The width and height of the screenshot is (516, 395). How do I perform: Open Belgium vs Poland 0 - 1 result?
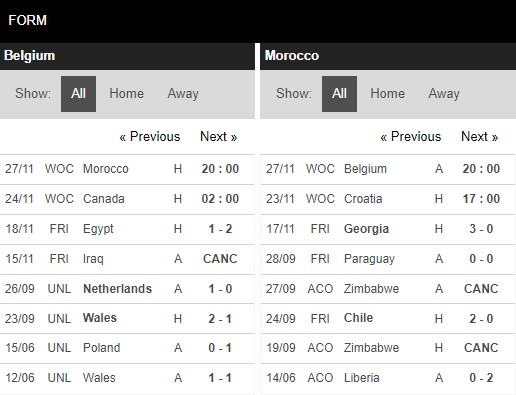[220, 348]
